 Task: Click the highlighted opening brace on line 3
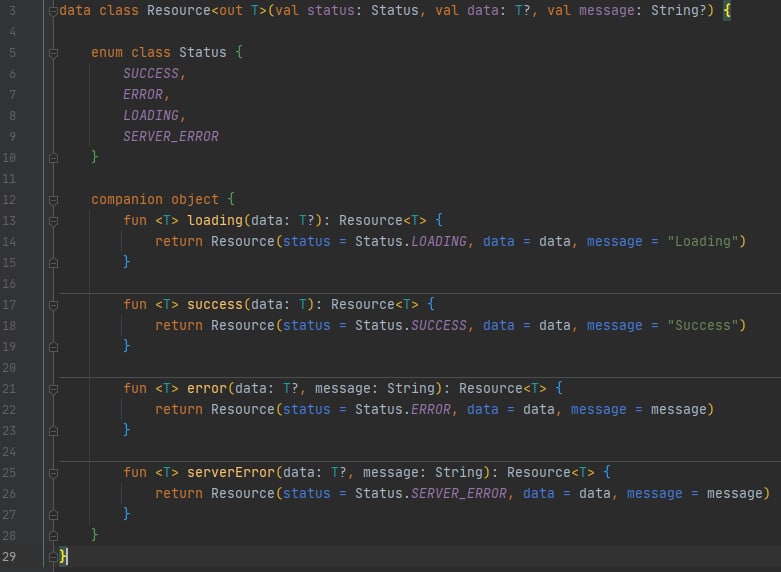(x=727, y=10)
